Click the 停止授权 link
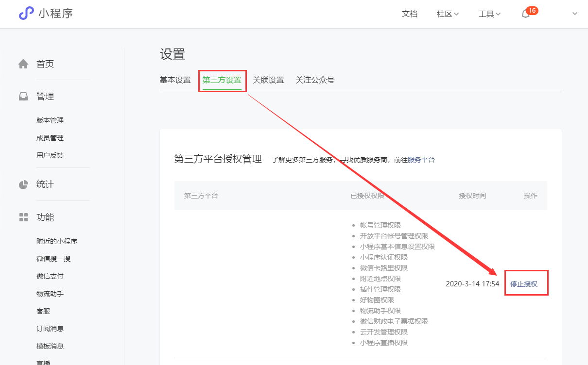 click(x=524, y=284)
